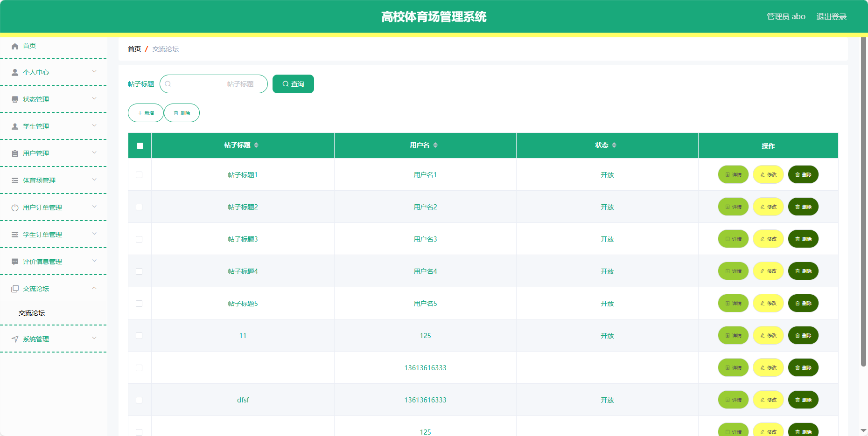Click the paper-plane icon beside 系统管理
The image size is (868, 436).
click(15, 339)
